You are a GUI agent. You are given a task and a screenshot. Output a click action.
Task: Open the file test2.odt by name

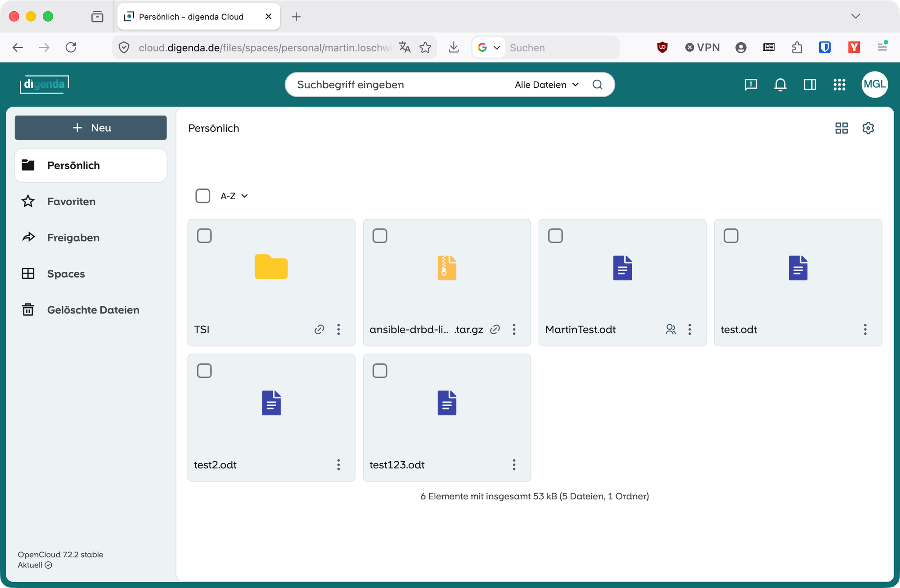click(215, 465)
